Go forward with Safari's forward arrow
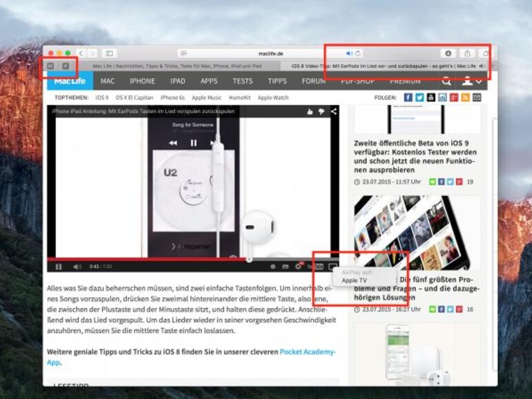The height and width of the screenshot is (399, 532). [93, 53]
